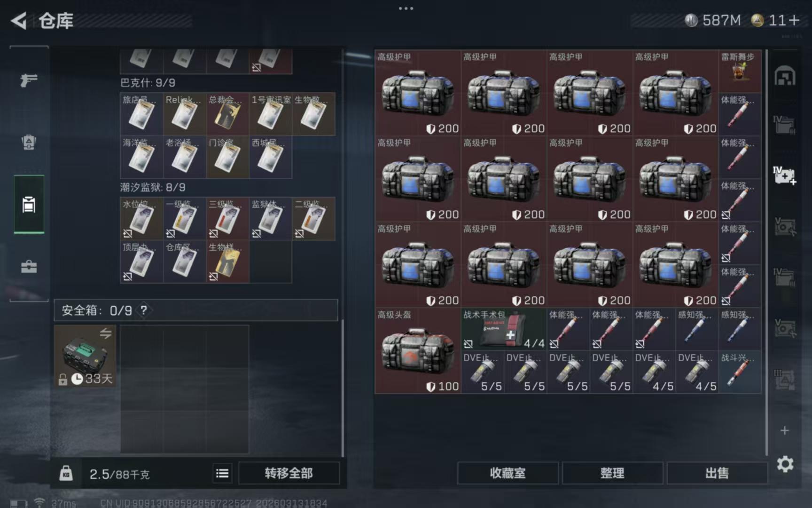
Task: Click 整理 to sort the stash
Action: coord(612,473)
